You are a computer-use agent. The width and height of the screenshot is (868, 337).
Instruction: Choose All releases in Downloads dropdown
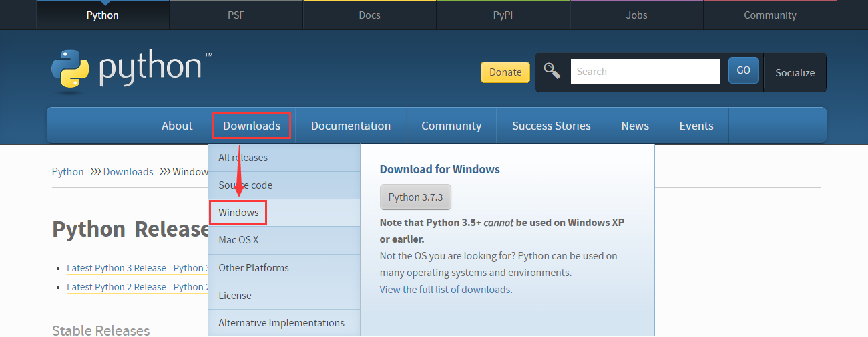[x=284, y=158]
